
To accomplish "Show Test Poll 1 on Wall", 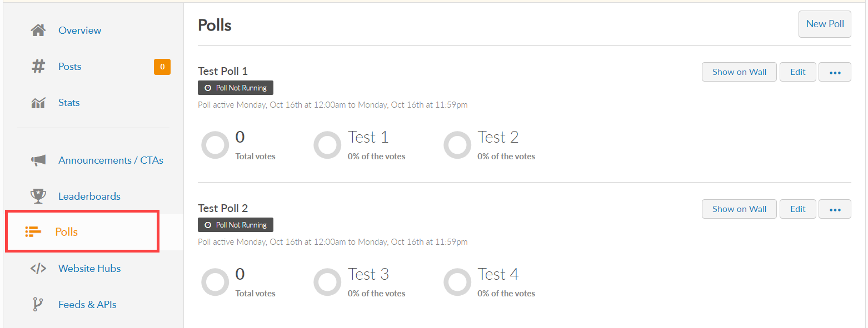I will 739,72.
